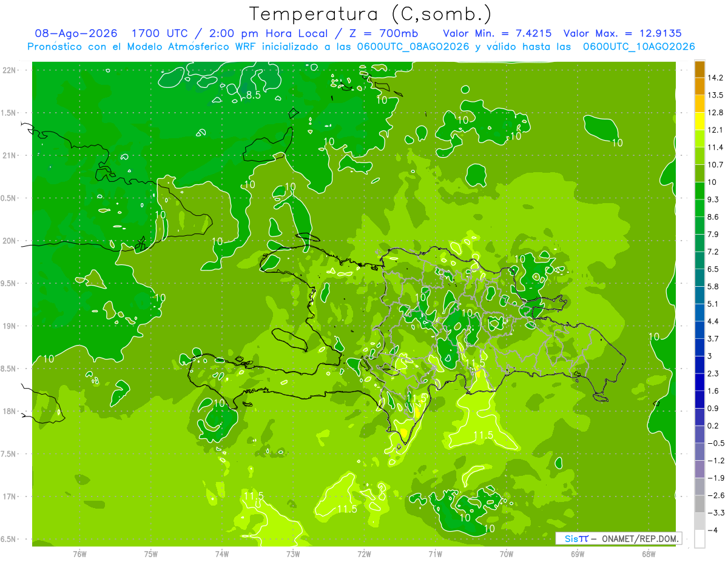Pick the dark blue swatch between 1.6 and 2.3
The height and width of the screenshot is (562, 728).
699,382
